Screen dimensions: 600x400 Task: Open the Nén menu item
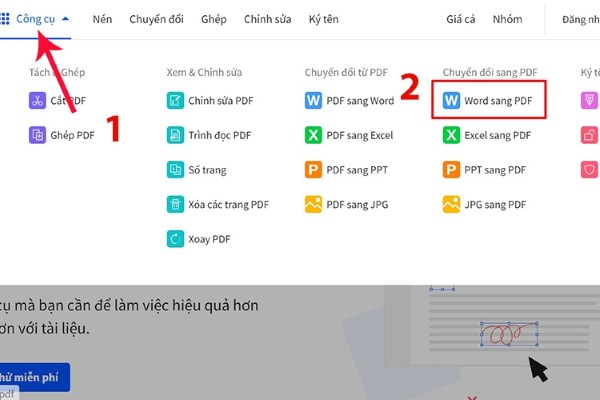pyautogui.click(x=102, y=19)
